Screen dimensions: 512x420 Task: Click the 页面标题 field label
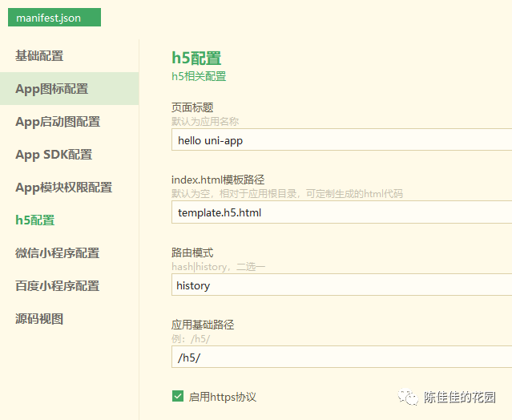pyautogui.click(x=192, y=107)
